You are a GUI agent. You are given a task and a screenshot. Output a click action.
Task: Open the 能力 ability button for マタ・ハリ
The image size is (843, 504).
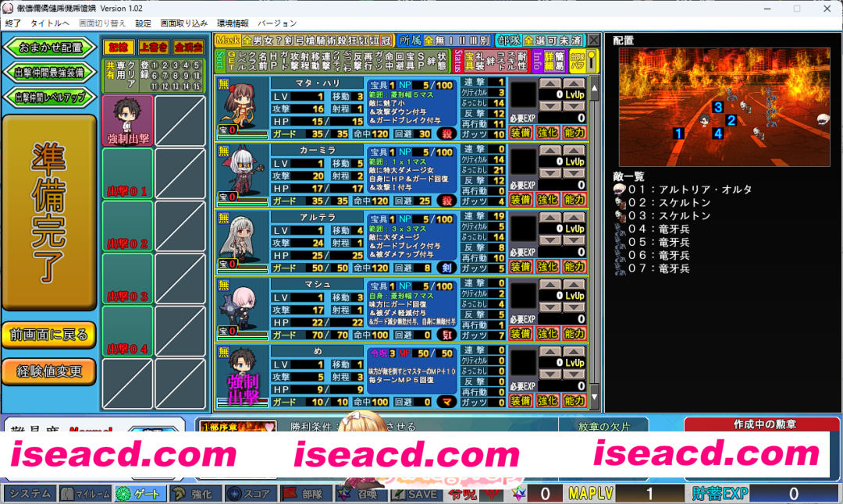pyautogui.click(x=574, y=133)
